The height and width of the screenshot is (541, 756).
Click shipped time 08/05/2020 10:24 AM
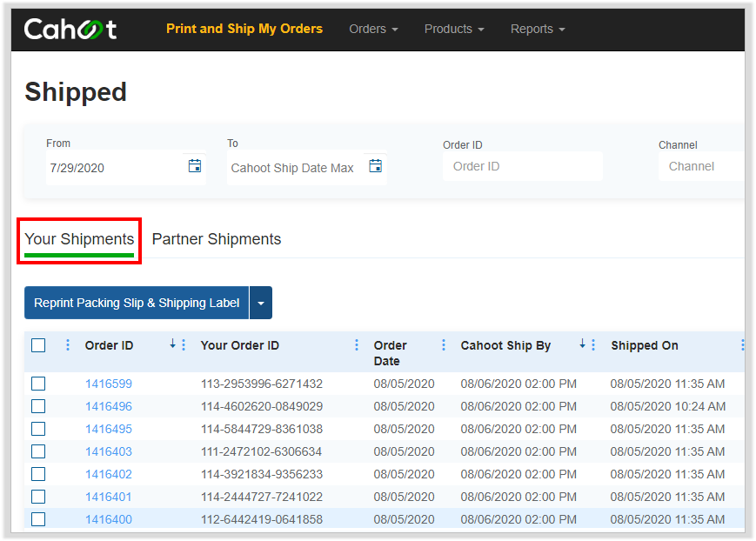click(668, 406)
